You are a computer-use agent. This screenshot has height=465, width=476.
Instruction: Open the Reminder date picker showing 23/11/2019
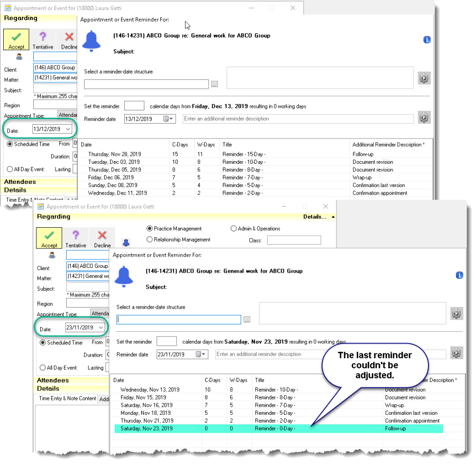tap(201, 354)
